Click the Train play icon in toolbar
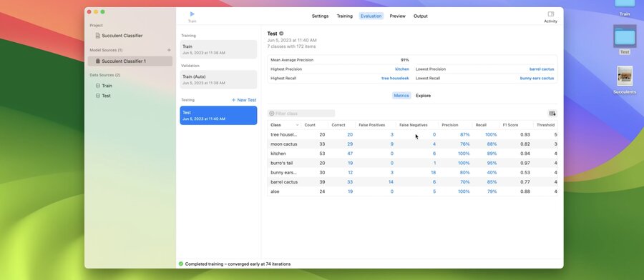The height and width of the screenshot is (280, 644). pyautogui.click(x=192, y=14)
